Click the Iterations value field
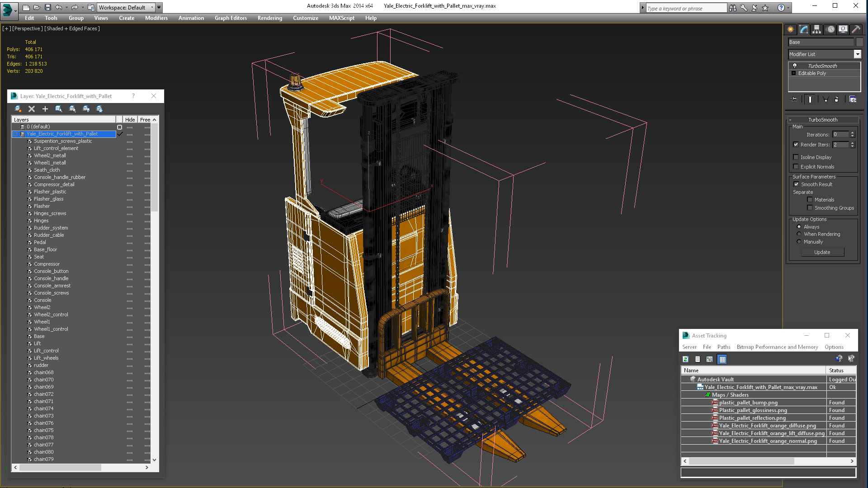 point(840,135)
